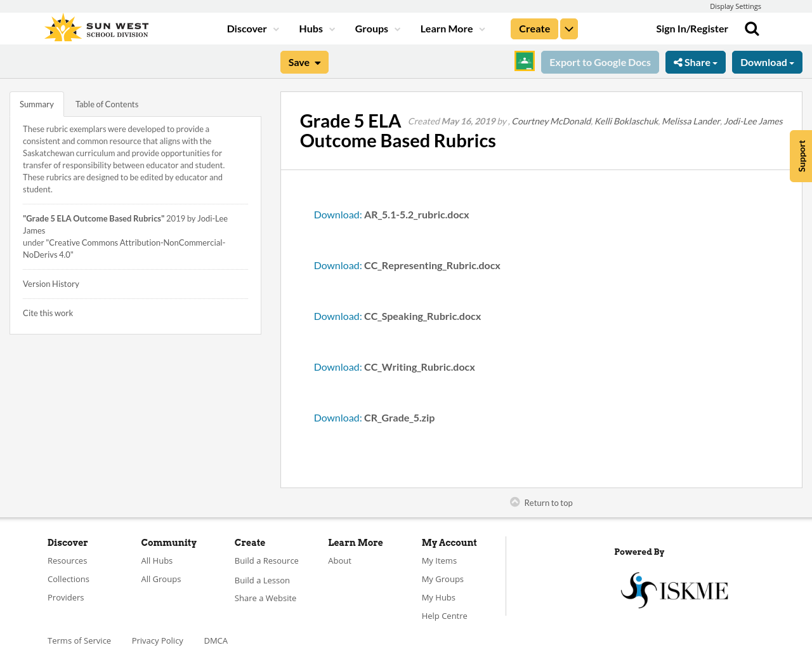Click Export to Google Docs
This screenshot has height=650, width=812.
(x=599, y=61)
